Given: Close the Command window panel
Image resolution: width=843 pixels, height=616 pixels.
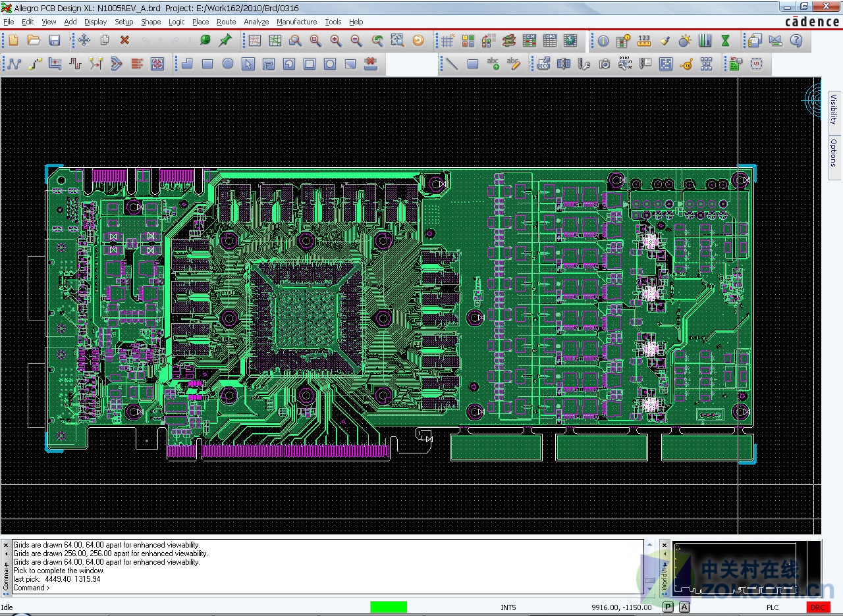Looking at the screenshot, I should [x=6, y=545].
